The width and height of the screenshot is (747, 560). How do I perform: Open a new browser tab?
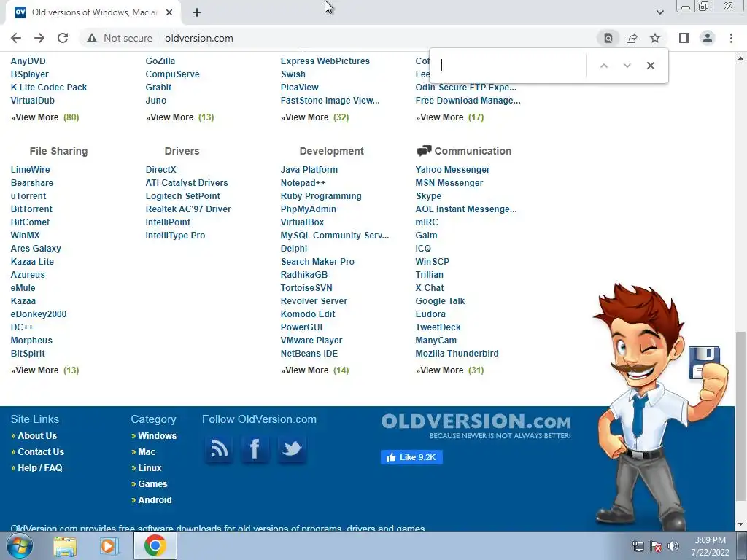pos(197,12)
